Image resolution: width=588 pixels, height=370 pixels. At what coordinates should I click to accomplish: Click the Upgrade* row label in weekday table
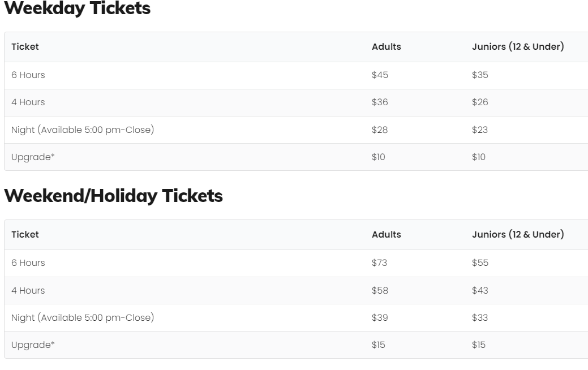tap(33, 157)
